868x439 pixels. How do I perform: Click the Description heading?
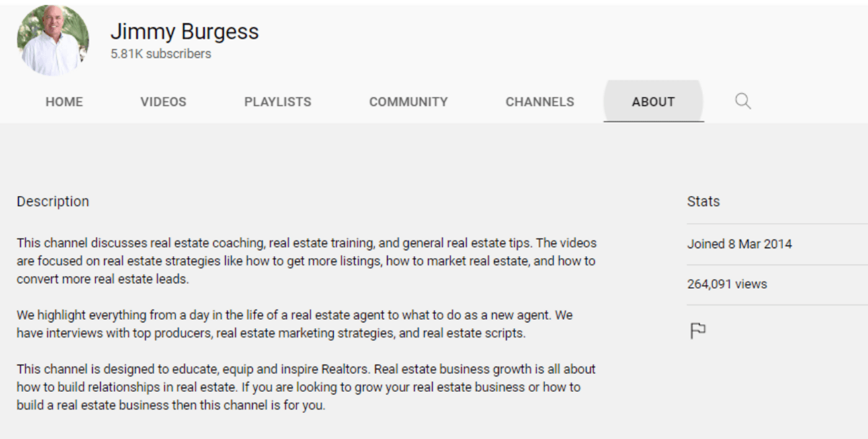(53, 202)
